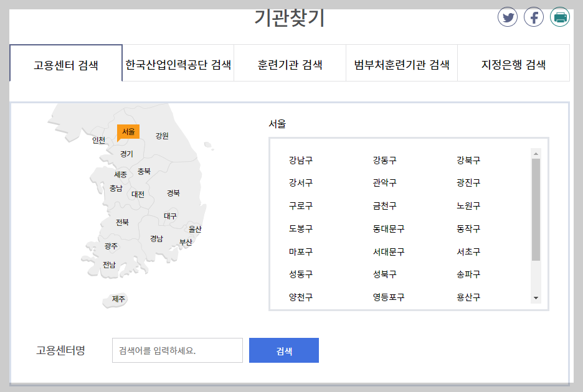Open the 훈련기관 검색 tab

[290, 62]
